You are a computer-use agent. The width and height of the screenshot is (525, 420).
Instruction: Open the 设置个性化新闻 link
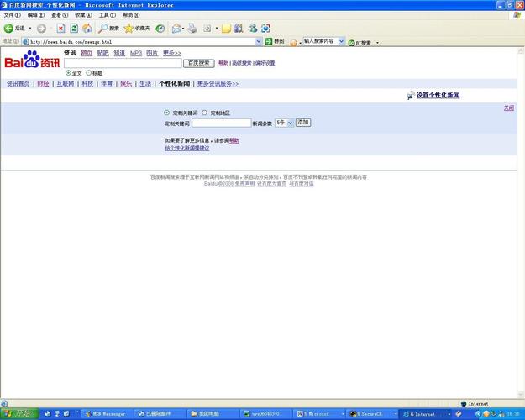pyautogui.click(x=438, y=96)
